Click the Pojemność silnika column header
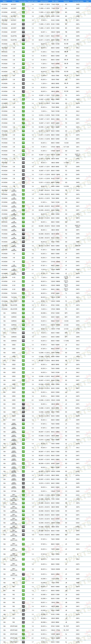Image resolution: width=91 pixels, height=644 pixels. 32,1
